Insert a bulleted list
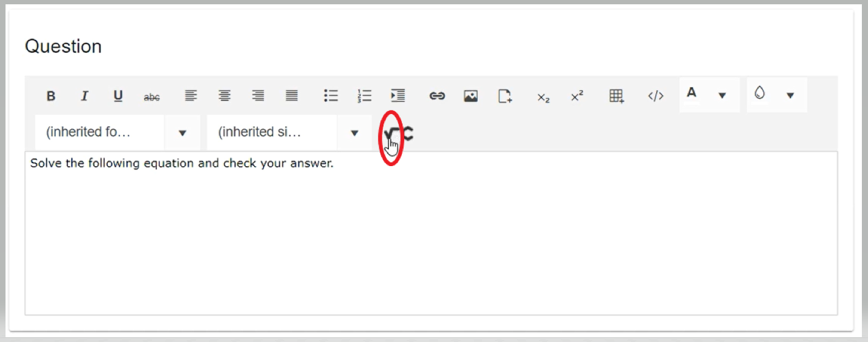Viewport: 868px width, 342px height. point(331,96)
